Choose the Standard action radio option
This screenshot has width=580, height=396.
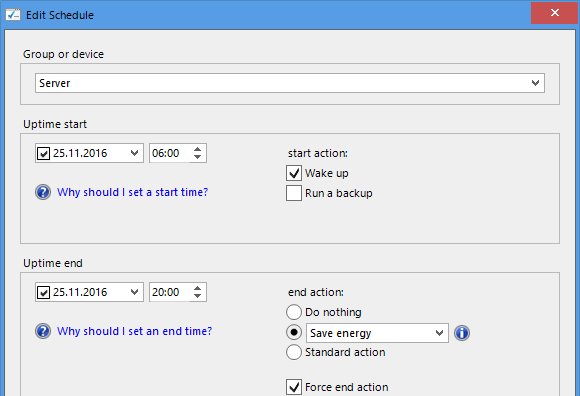(294, 352)
